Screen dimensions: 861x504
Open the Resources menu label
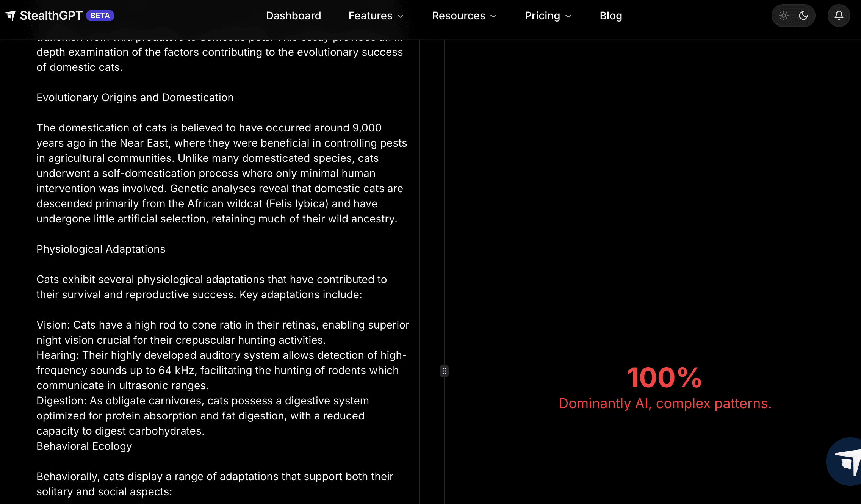(x=458, y=16)
